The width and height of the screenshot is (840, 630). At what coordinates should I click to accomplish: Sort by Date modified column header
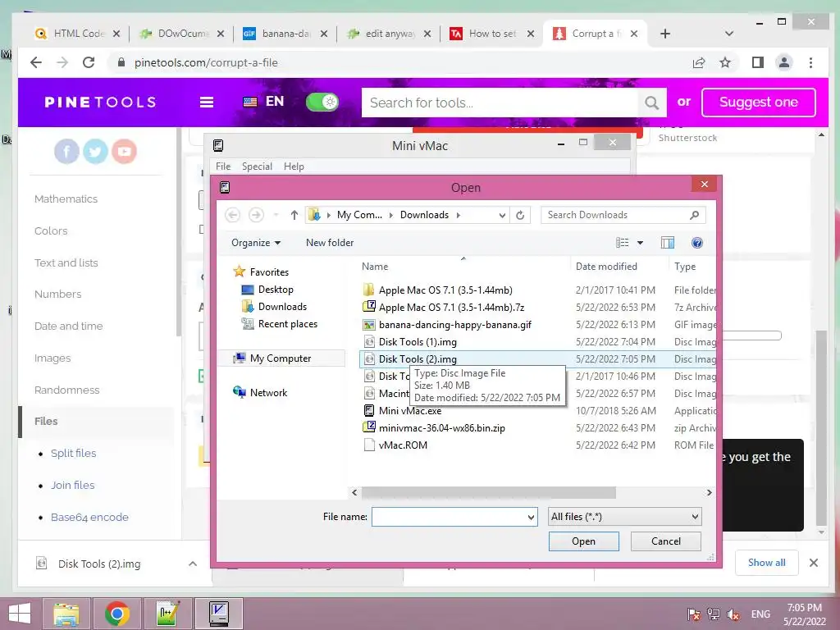[x=606, y=267]
